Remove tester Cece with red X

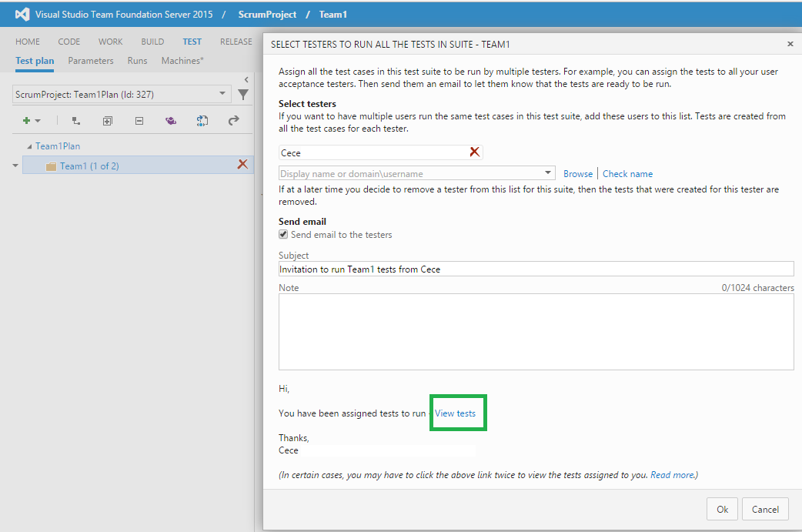[475, 152]
